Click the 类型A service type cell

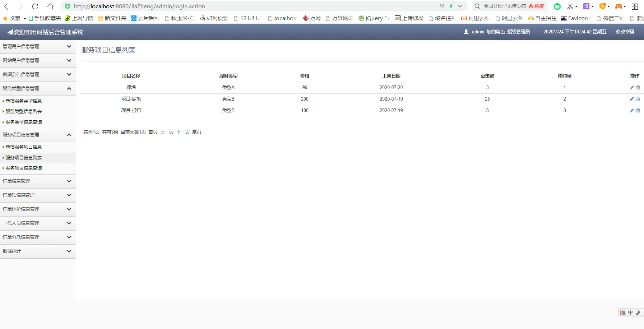tap(228, 88)
